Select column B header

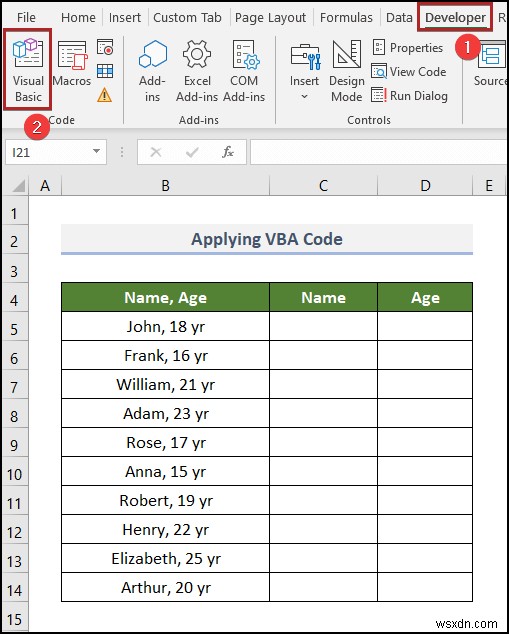click(165, 186)
